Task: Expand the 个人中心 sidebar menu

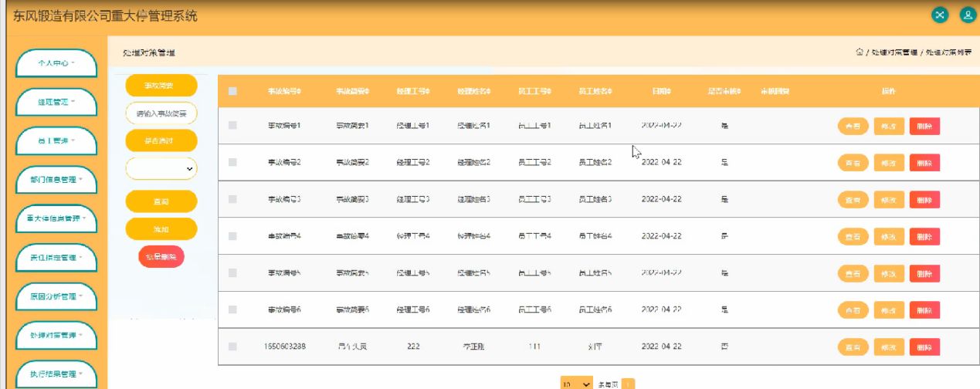Action: click(x=57, y=63)
